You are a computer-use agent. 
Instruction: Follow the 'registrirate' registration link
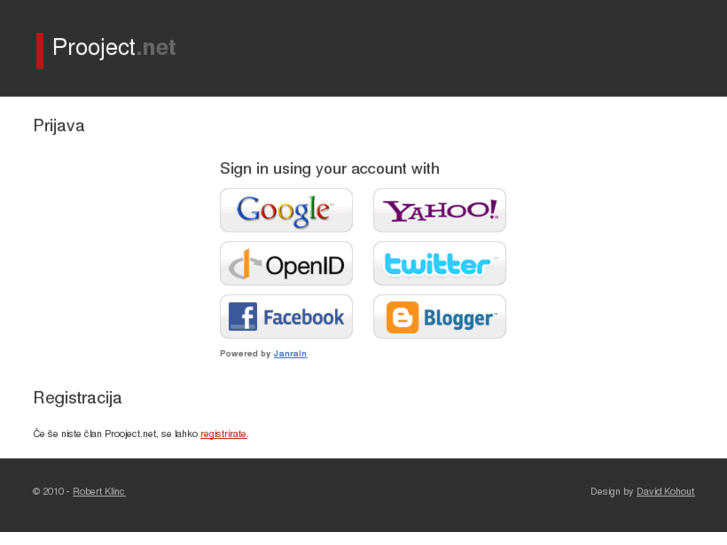point(223,434)
